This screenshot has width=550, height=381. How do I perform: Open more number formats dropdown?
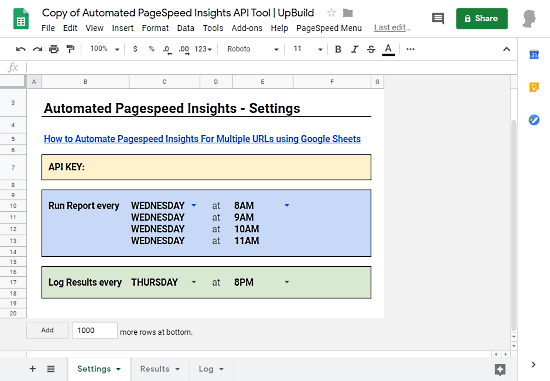click(x=203, y=49)
